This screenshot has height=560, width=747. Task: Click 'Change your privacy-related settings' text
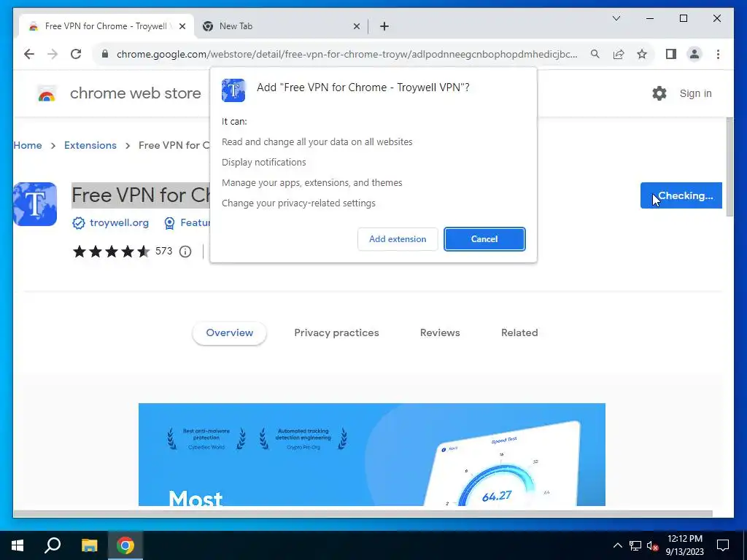tap(298, 203)
